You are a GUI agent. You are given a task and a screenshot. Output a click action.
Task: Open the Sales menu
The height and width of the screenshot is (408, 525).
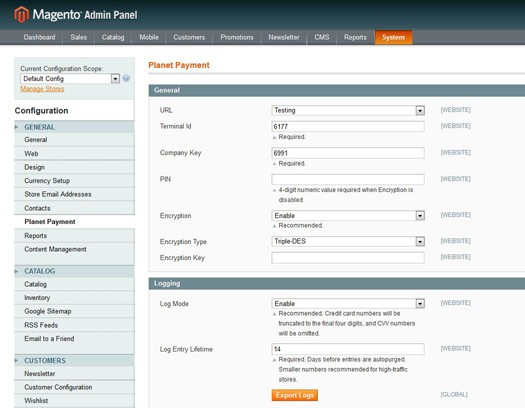click(x=79, y=37)
